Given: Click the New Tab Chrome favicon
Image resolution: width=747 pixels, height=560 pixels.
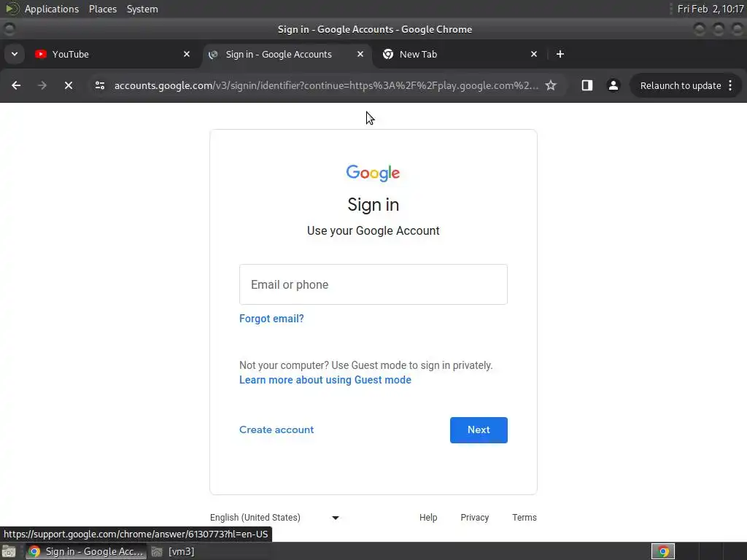Looking at the screenshot, I should pos(388,54).
